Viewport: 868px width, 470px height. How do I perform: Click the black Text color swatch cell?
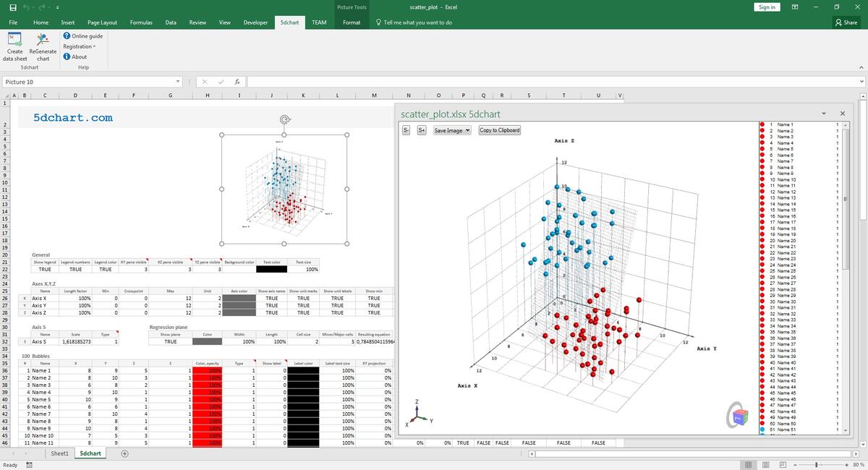[x=271, y=269]
